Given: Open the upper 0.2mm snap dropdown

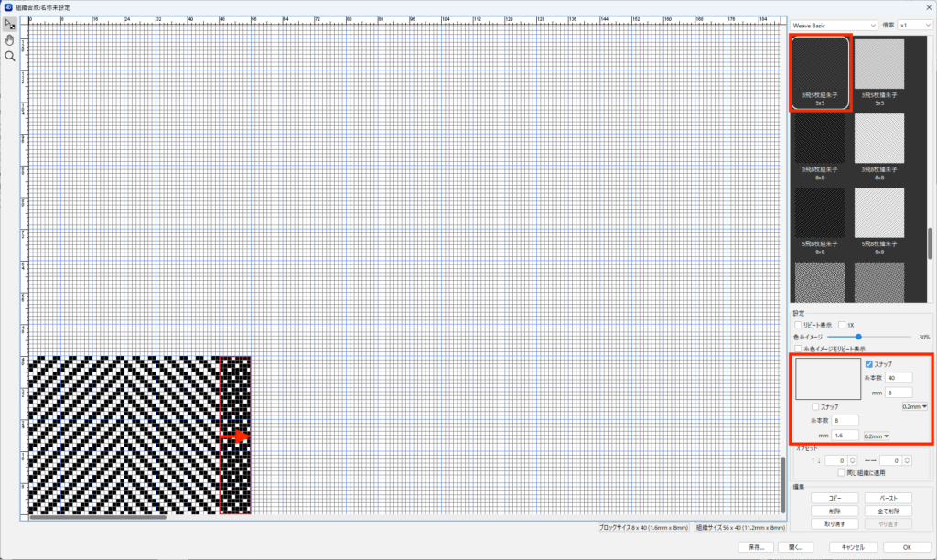Looking at the screenshot, I should (x=914, y=406).
